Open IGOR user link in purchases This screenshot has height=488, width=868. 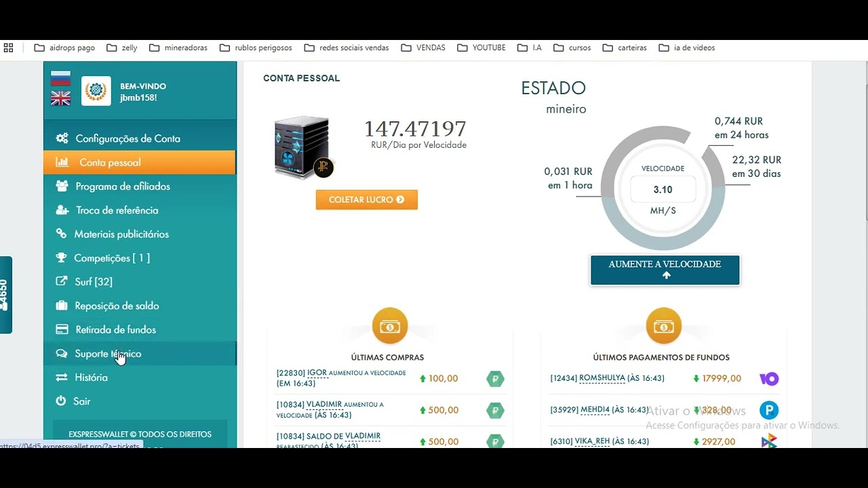click(x=317, y=373)
